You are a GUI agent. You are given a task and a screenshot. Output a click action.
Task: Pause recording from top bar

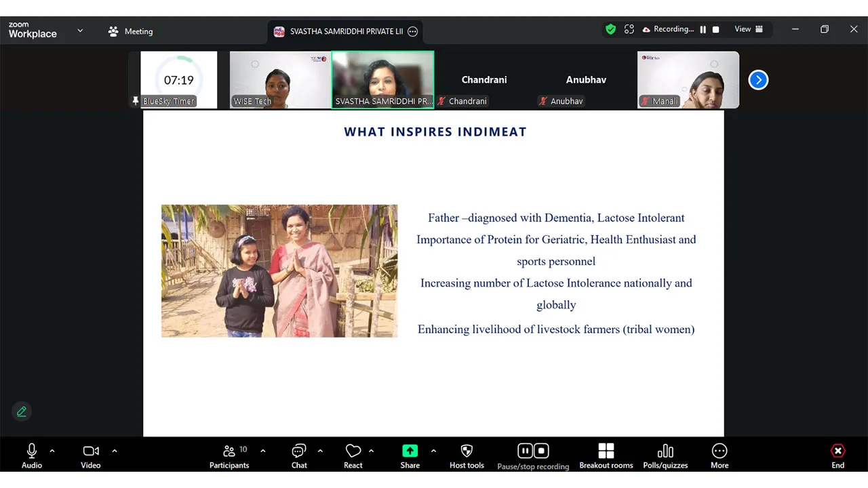tap(703, 29)
